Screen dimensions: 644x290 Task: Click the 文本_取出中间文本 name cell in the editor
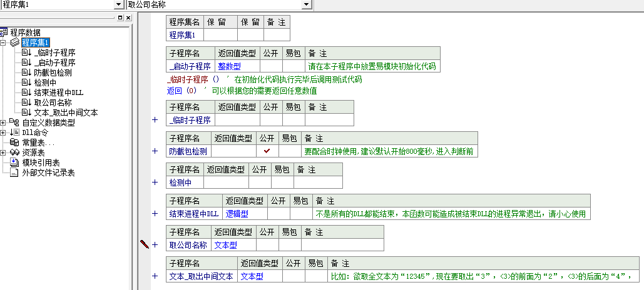(202, 276)
